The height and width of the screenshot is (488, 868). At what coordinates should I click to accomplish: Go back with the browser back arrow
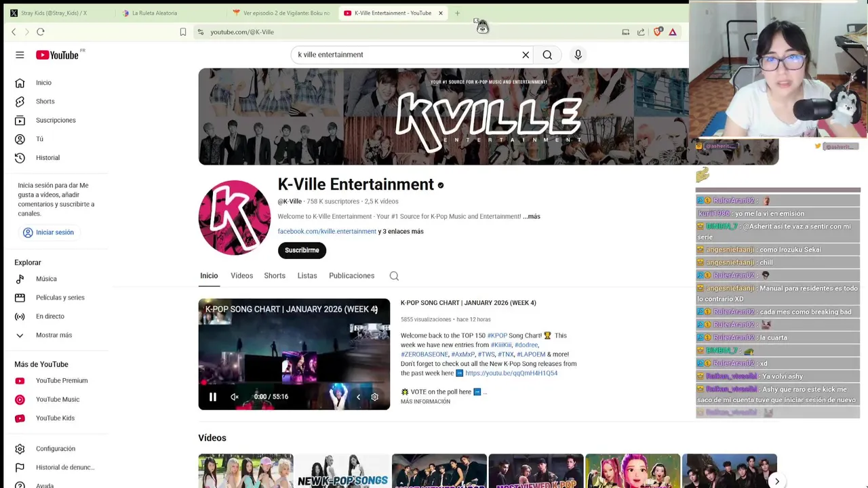coord(14,32)
